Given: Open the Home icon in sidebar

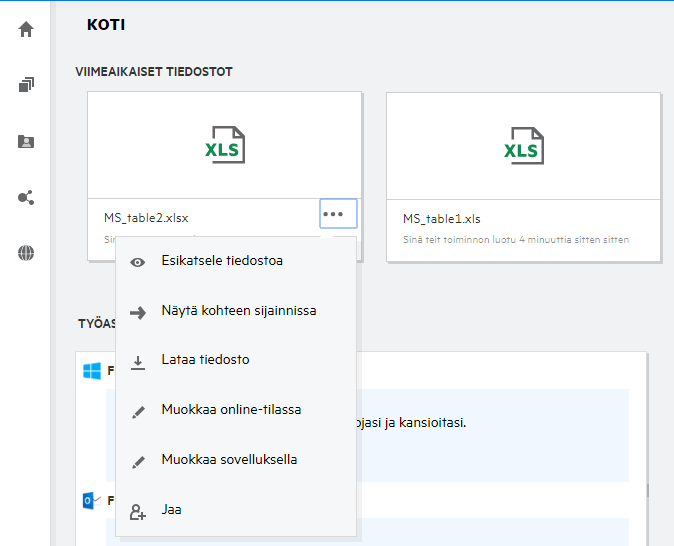Looking at the screenshot, I should pos(26,29).
